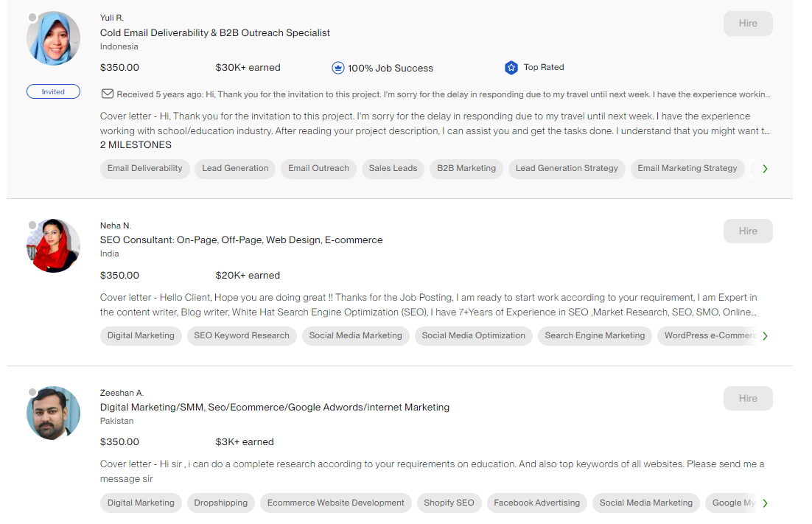Screen dimensions: 812x524
Task: Expand Neha N.'s skill tags arrow
Action: 765,336
